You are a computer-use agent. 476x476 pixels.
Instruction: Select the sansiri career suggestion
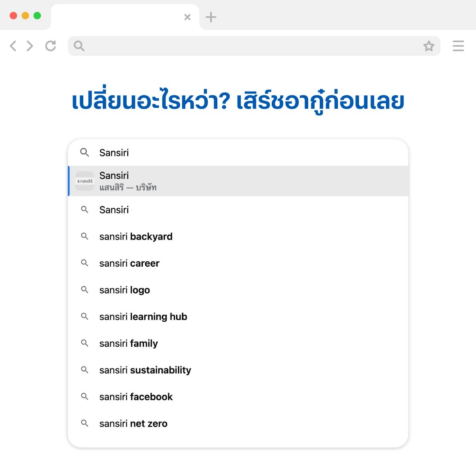click(129, 263)
